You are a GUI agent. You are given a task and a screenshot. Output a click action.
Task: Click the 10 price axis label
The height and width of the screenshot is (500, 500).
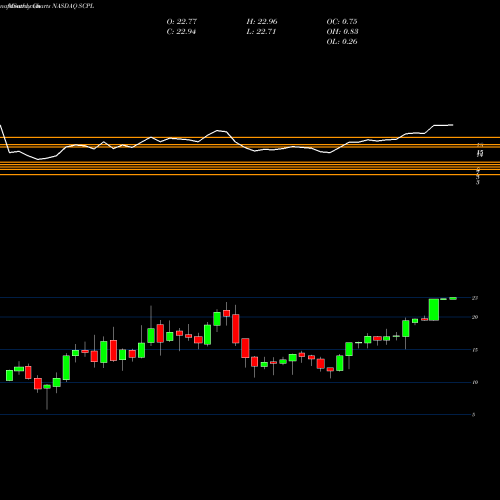[475, 382]
